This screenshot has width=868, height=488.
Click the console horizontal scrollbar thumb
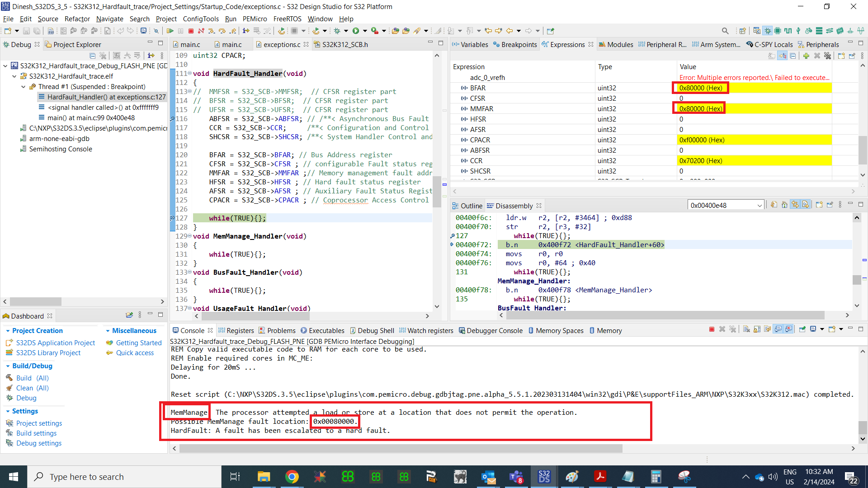point(401,449)
